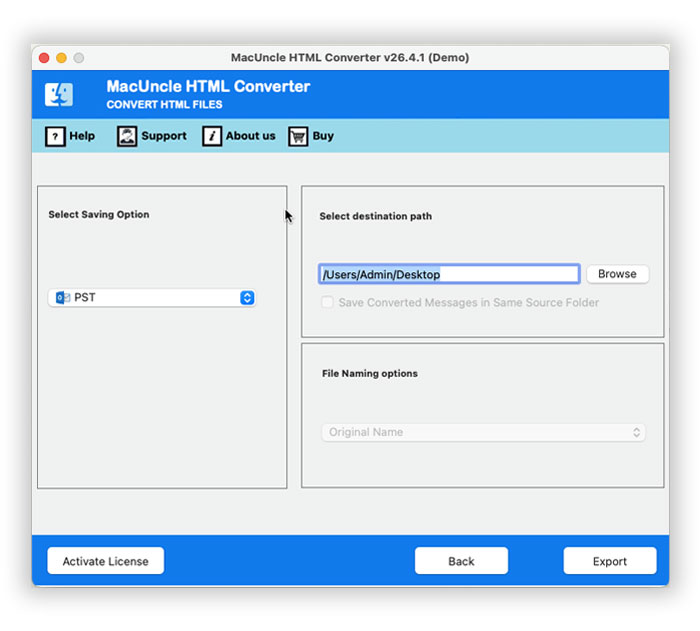The image size is (700, 631).
Task: Open the About us toolbar label
Action: 250,136
